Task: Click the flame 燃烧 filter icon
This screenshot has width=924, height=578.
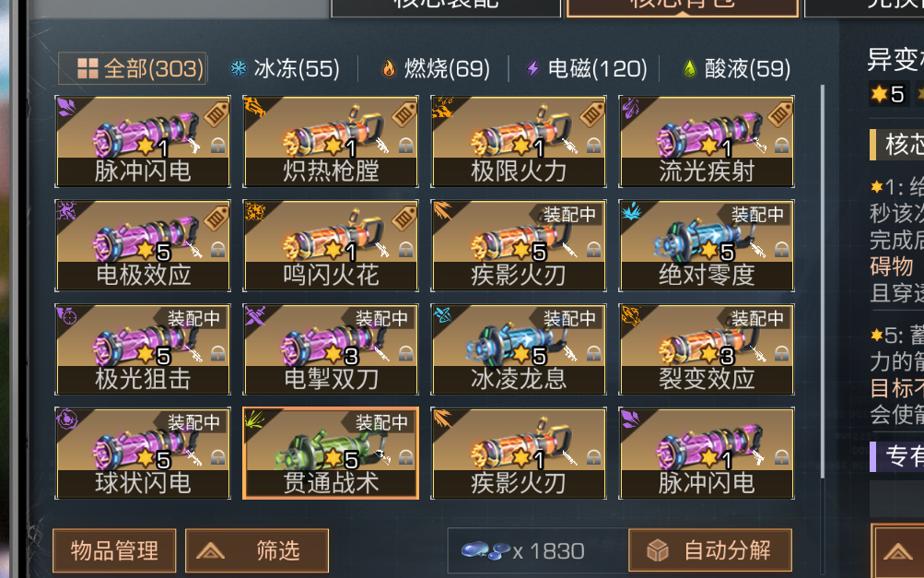Action: (x=389, y=68)
